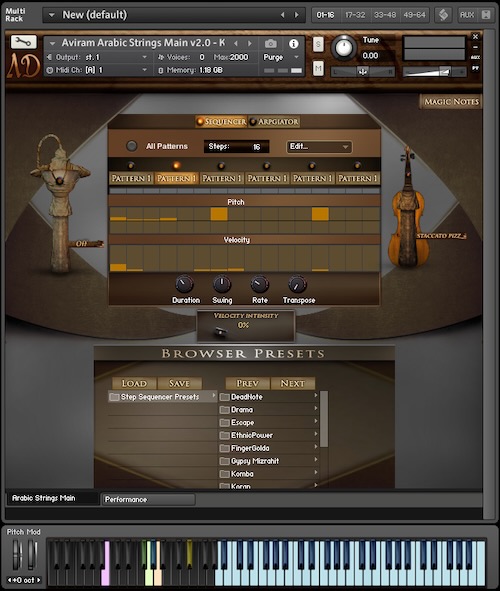This screenshot has width=500, height=591.
Task: Toggle the second pattern lit LED
Action: coord(176,165)
